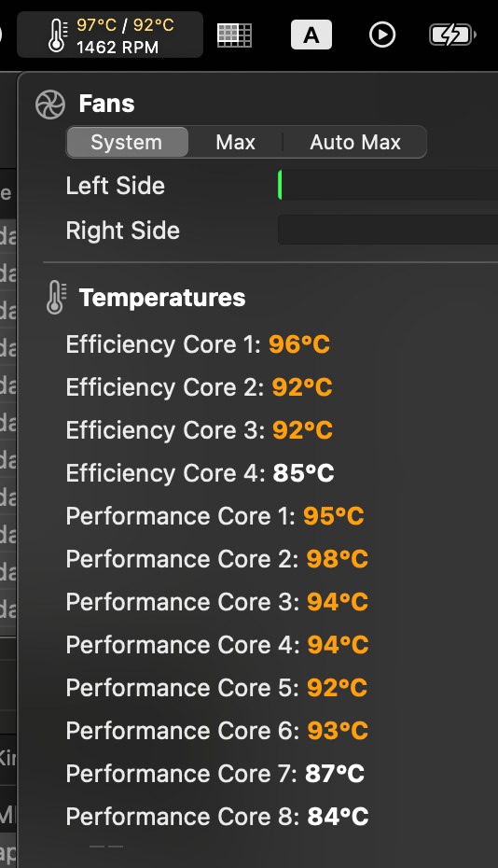Open the grid icon in menu bar
Screen dimensions: 498x868
(x=235, y=35)
